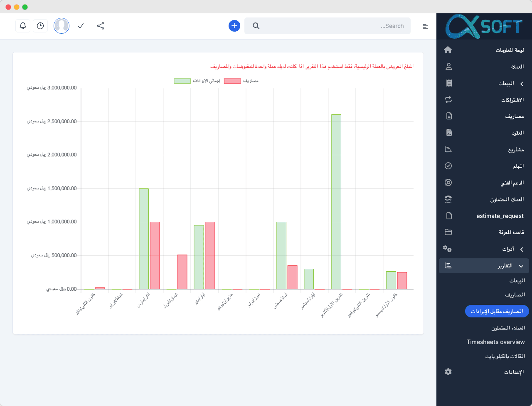Click the tall October revenue bar
This screenshot has width=532, height=406.
[336, 202]
